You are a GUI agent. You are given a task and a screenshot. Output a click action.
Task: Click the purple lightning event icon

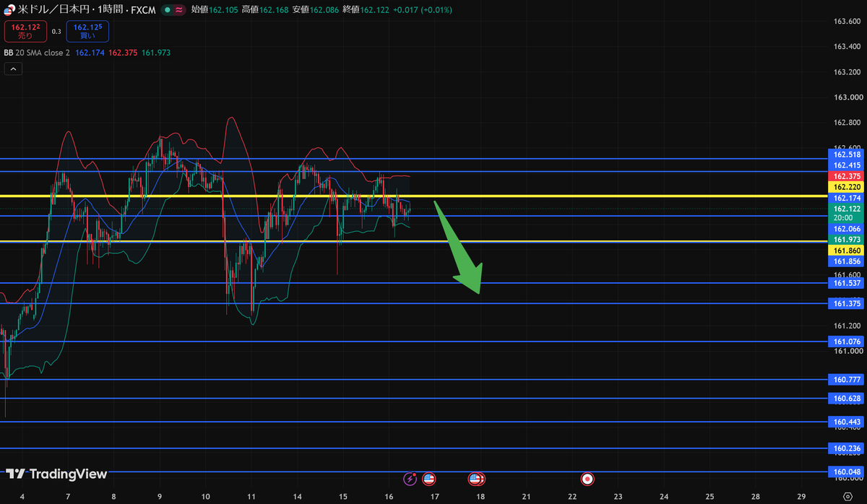coord(410,479)
